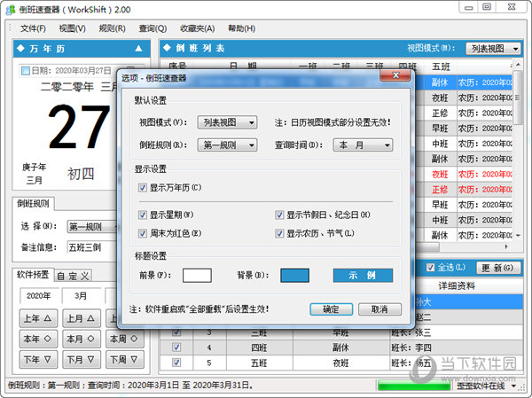Image resolution: width=532 pixels, height=398 pixels.
Task: Click the 取消 button in the dialog
Action: 379,309
